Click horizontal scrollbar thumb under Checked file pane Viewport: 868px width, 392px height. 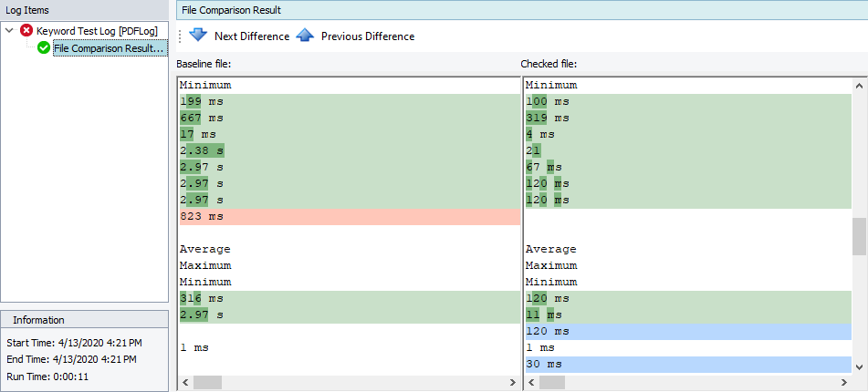tap(554, 383)
